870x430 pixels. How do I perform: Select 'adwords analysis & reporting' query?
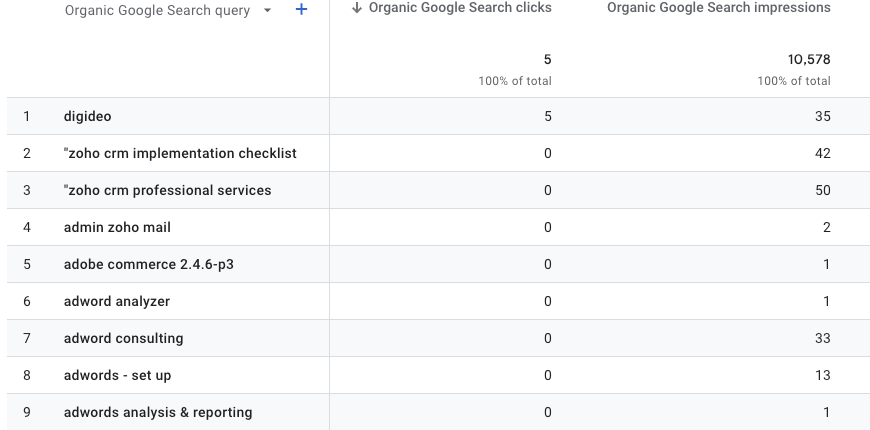(158, 413)
